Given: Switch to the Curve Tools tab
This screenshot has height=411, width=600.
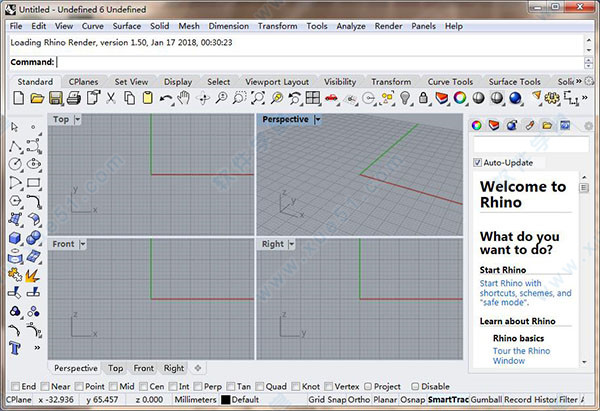Looking at the screenshot, I should point(450,82).
